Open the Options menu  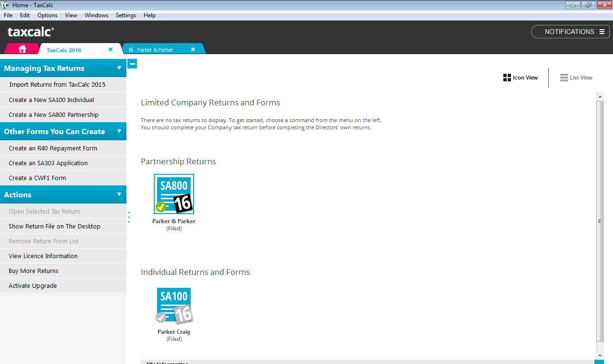47,15
